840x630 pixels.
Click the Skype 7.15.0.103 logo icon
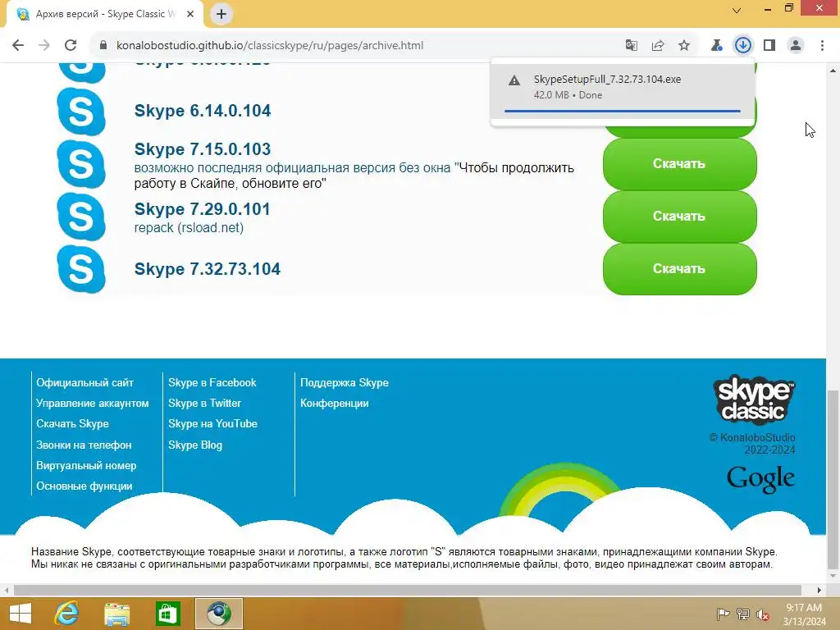coord(81,164)
